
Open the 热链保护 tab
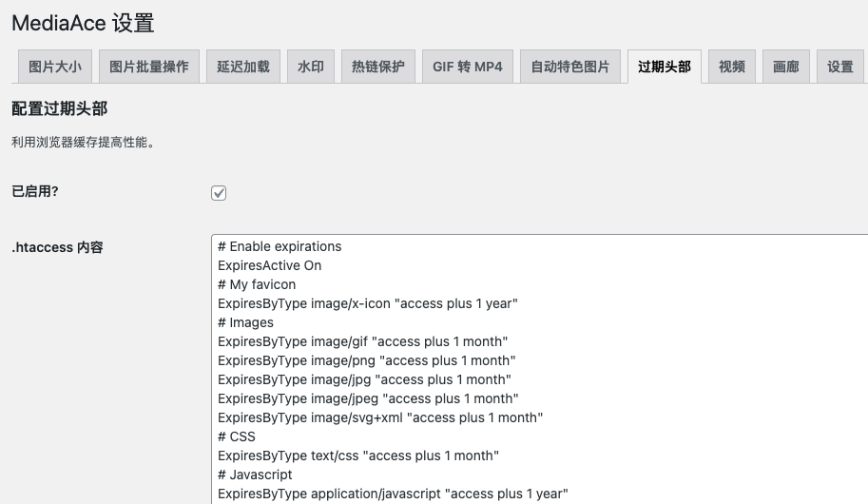tap(378, 67)
